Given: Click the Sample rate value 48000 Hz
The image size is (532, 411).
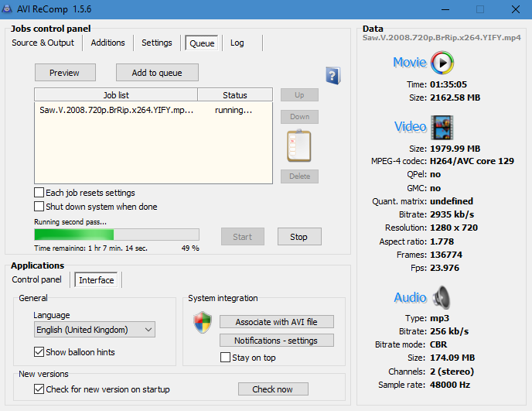Looking at the screenshot, I should coord(450,385).
